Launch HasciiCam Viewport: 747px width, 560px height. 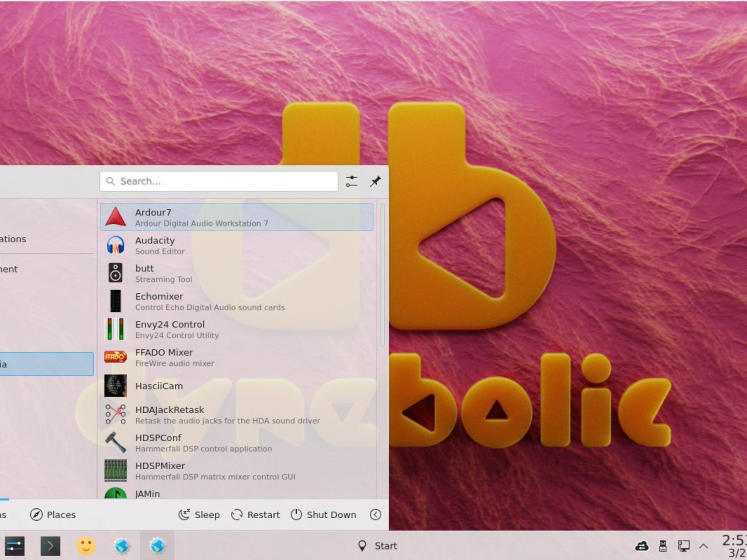(236, 386)
